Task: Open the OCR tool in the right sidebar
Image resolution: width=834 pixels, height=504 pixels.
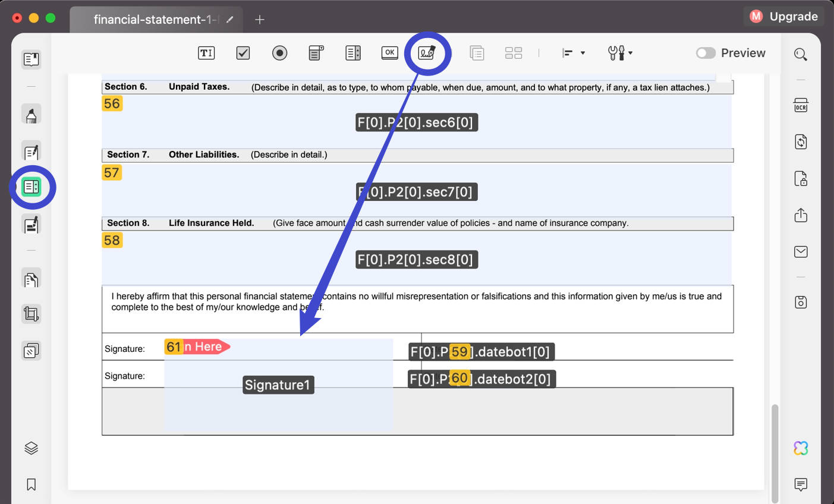Action: [x=801, y=105]
